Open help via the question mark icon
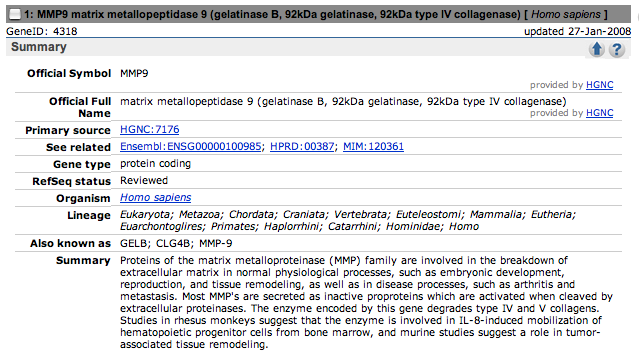 (617, 49)
